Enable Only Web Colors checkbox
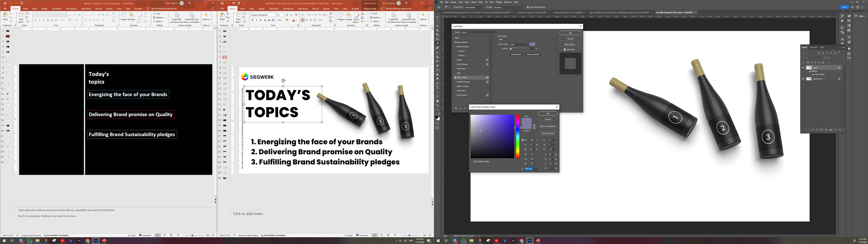This screenshot has height=244, width=868. click(x=472, y=161)
